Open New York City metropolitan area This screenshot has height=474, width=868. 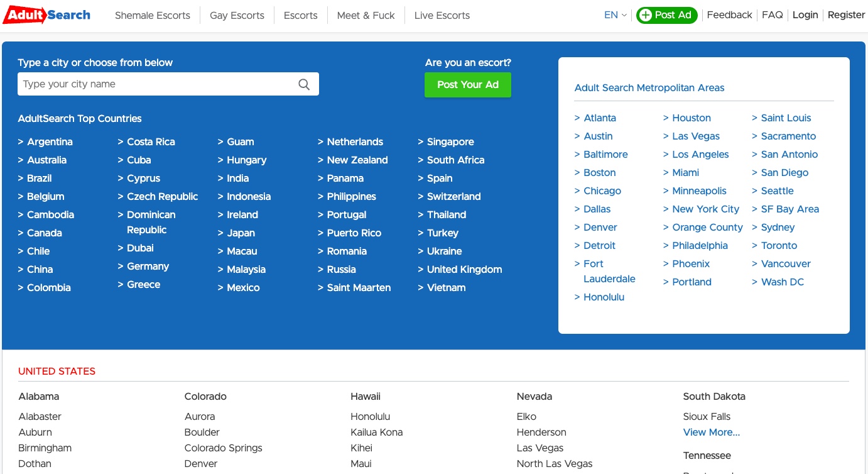point(705,209)
